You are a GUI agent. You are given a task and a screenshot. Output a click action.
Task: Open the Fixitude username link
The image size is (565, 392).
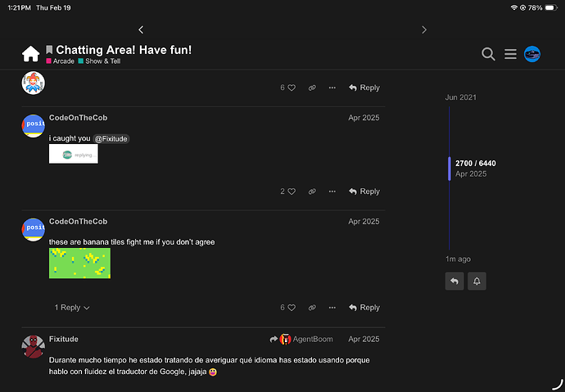[63, 339]
